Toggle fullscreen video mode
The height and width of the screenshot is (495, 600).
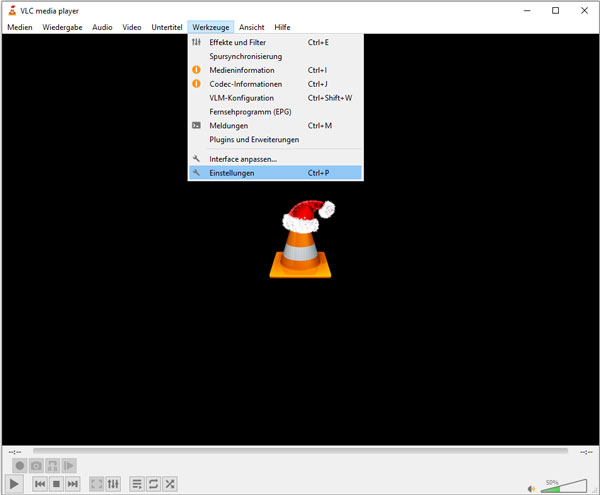pyautogui.click(x=96, y=484)
